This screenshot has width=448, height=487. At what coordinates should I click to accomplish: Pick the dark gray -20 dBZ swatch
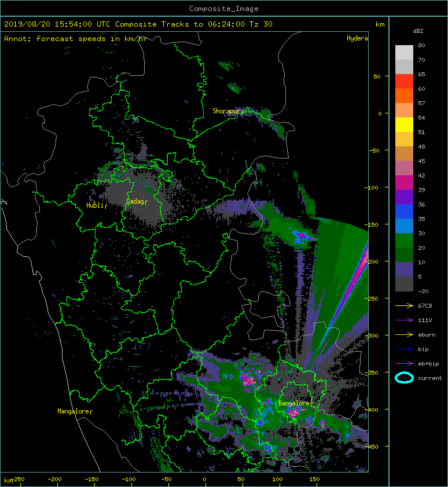click(404, 284)
